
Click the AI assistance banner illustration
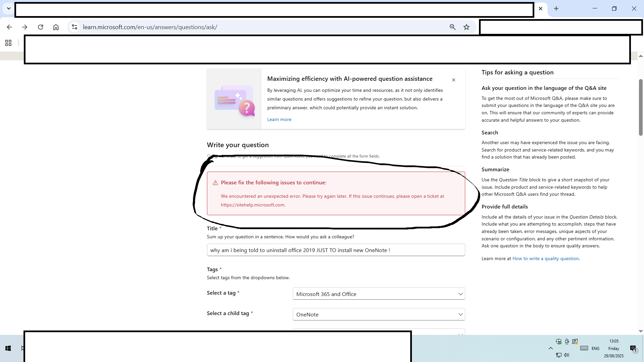pos(234,99)
